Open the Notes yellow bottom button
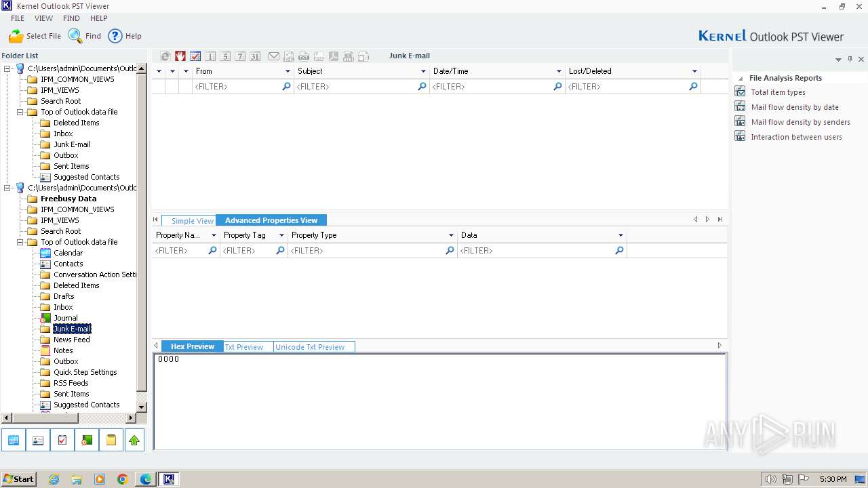 pyautogui.click(x=111, y=440)
